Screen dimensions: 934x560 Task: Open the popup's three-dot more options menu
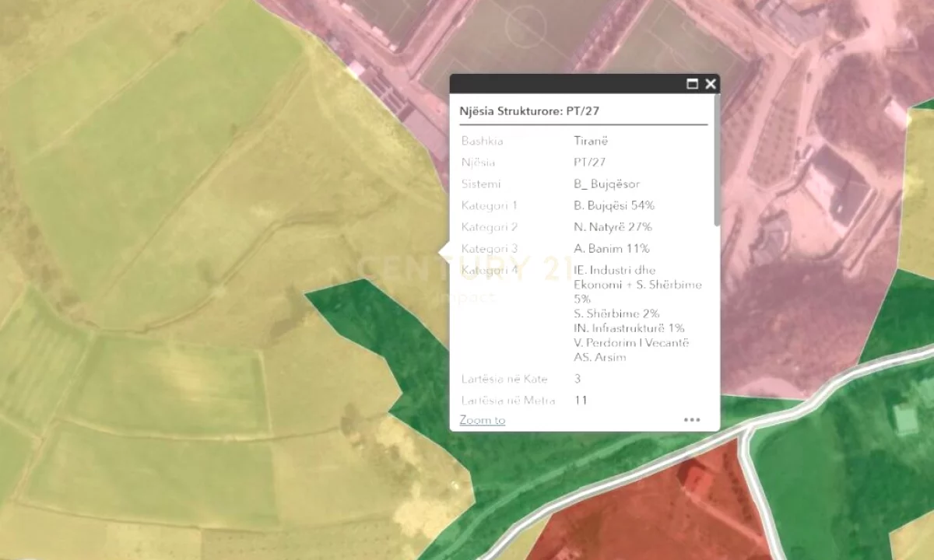(692, 420)
